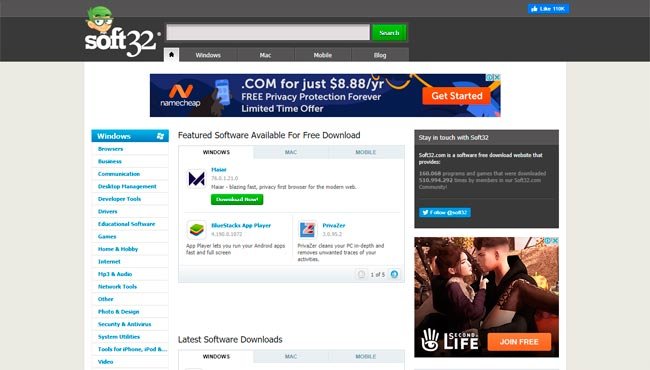Click the Soft32 logo
The height and width of the screenshot is (370, 650).
click(122, 32)
